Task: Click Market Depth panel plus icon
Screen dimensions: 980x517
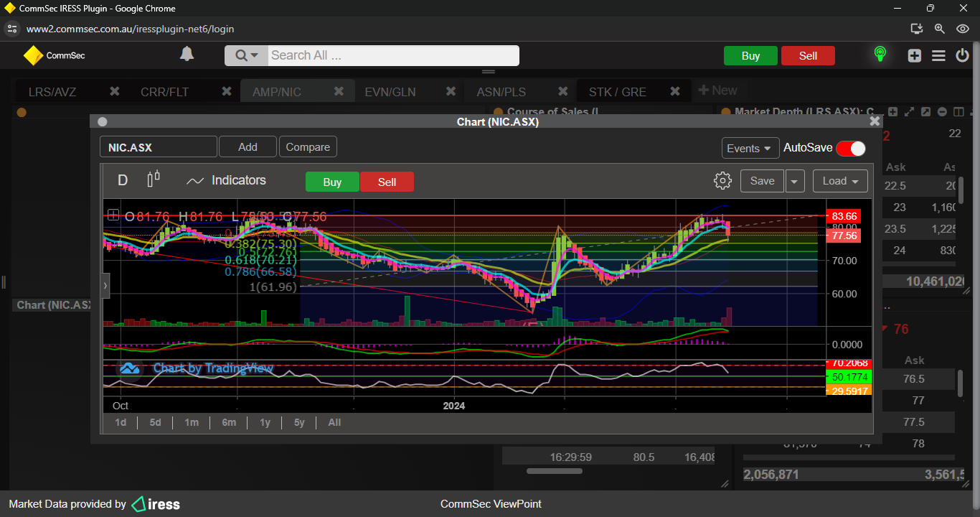Action: 893,112
